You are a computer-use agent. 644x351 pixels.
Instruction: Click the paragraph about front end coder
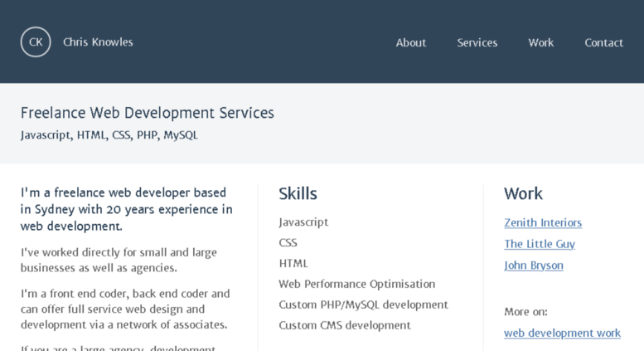pos(125,309)
